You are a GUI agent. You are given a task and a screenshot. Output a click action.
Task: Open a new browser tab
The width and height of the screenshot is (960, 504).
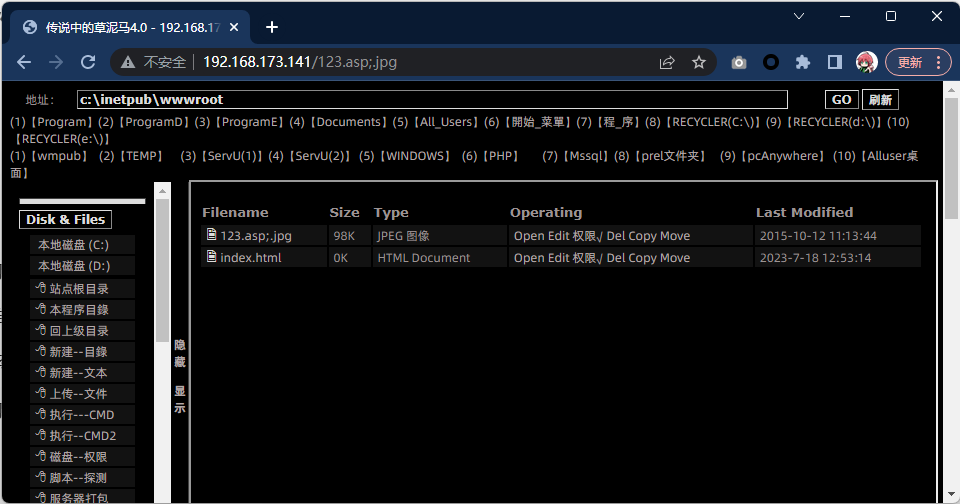point(272,27)
